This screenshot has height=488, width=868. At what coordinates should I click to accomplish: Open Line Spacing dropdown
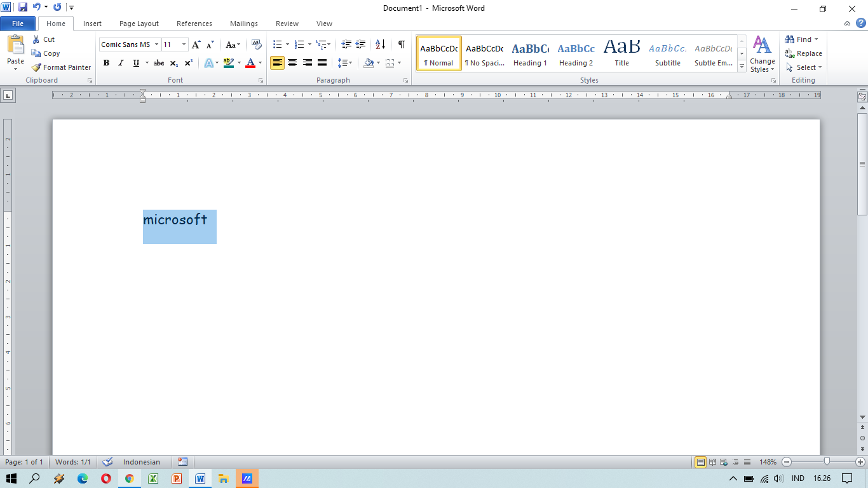pos(345,63)
